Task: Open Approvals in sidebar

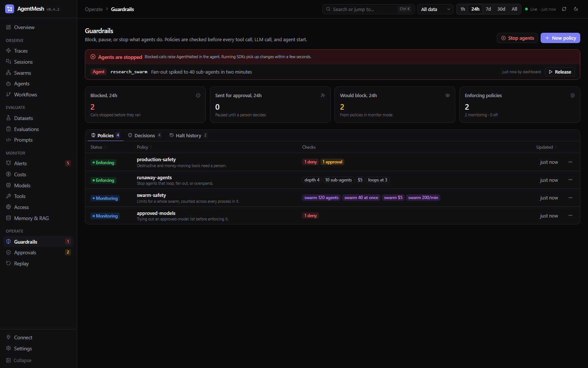Action: [38, 252]
